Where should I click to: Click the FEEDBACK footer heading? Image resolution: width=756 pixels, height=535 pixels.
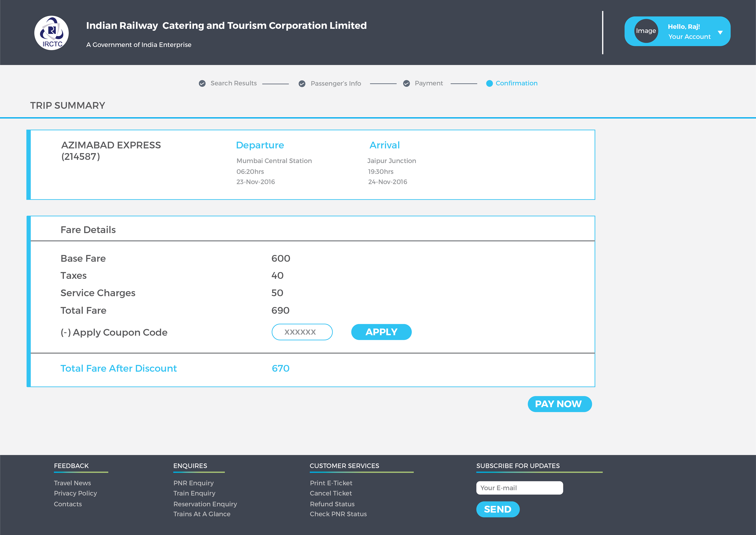pos(71,466)
